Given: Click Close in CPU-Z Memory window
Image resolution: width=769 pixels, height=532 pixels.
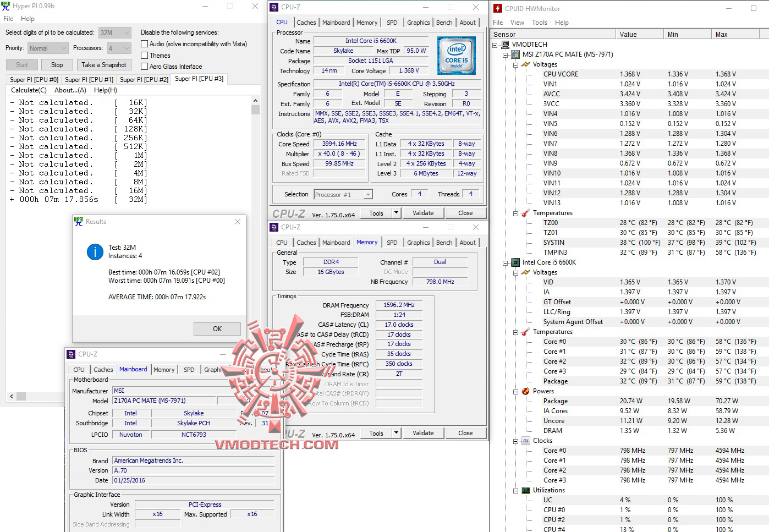Looking at the screenshot, I should click(465, 433).
